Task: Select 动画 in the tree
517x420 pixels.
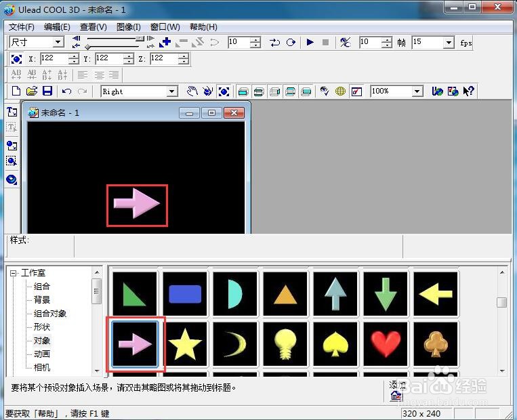Action: point(42,354)
